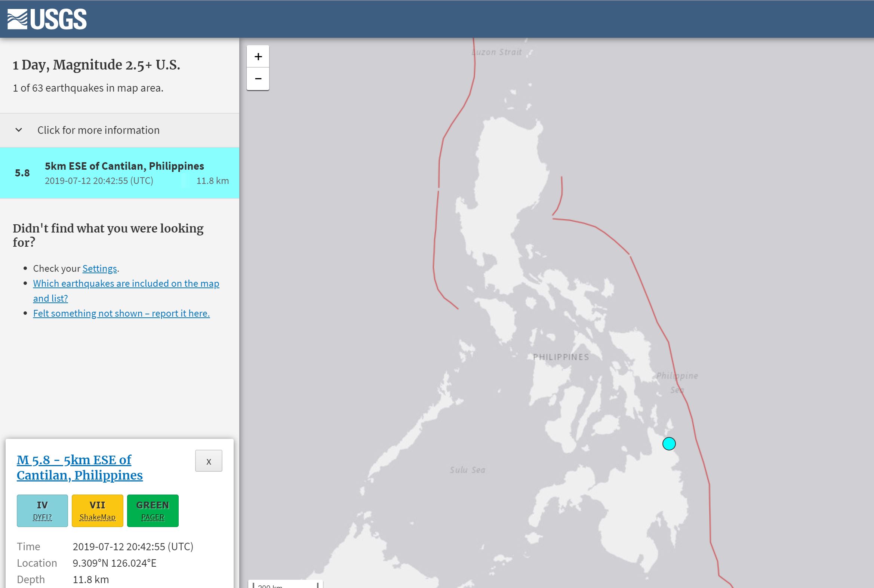Click the PHILIPPINES label on the map
This screenshot has width=874, height=588.
coord(561,357)
